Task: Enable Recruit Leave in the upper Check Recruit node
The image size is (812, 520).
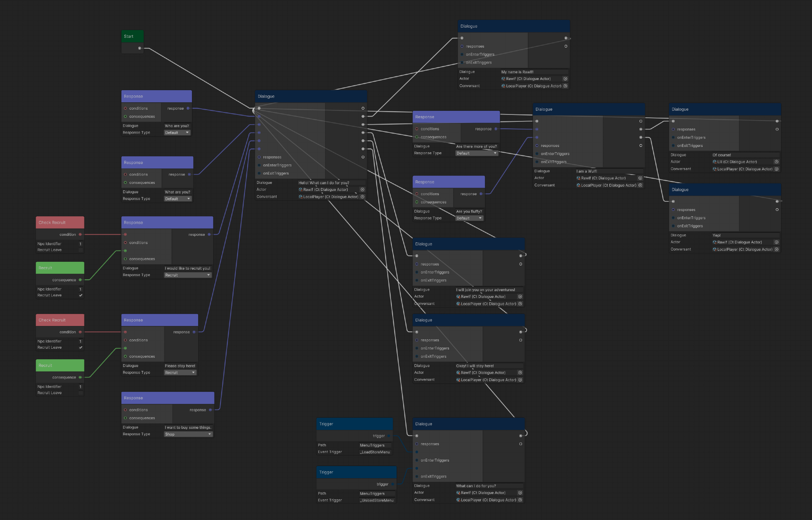Action: (x=80, y=250)
